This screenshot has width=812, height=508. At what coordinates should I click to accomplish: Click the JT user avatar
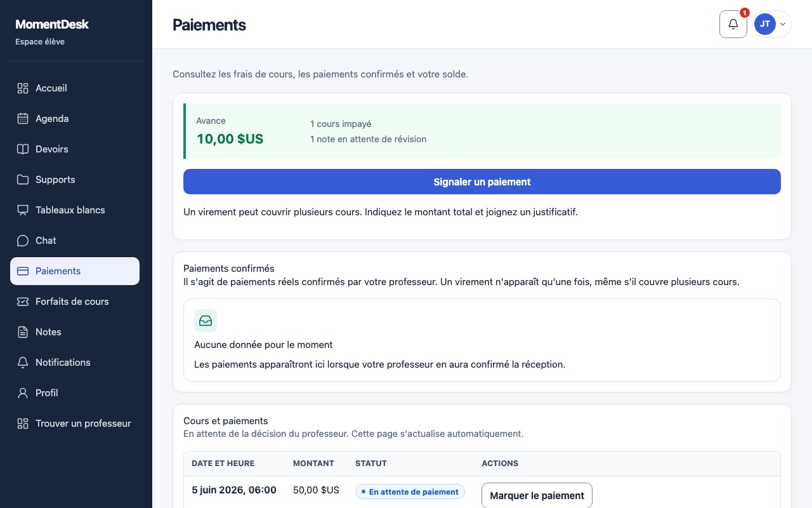[765, 24]
